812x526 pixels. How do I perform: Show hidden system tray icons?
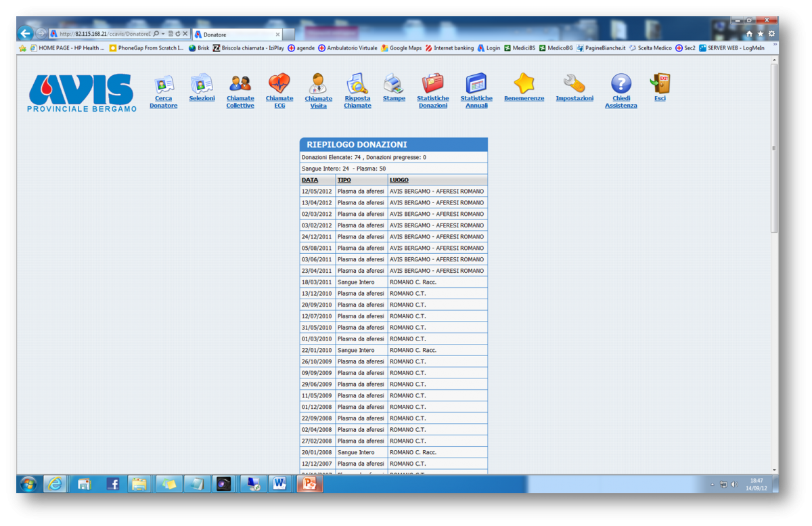click(713, 484)
